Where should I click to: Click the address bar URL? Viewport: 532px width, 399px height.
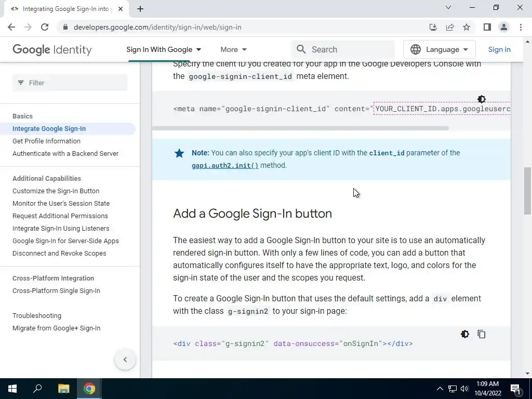coord(157,27)
